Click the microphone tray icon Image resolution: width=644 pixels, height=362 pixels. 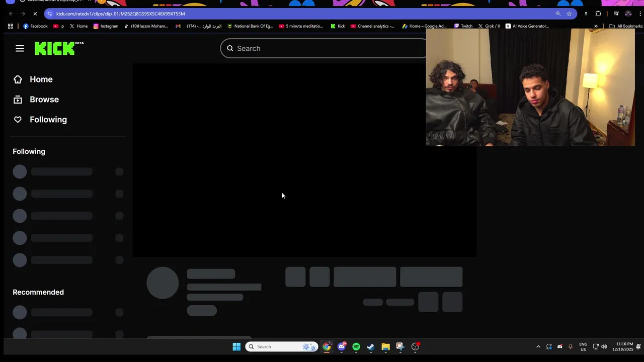pyautogui.click(x=570, y=346)
